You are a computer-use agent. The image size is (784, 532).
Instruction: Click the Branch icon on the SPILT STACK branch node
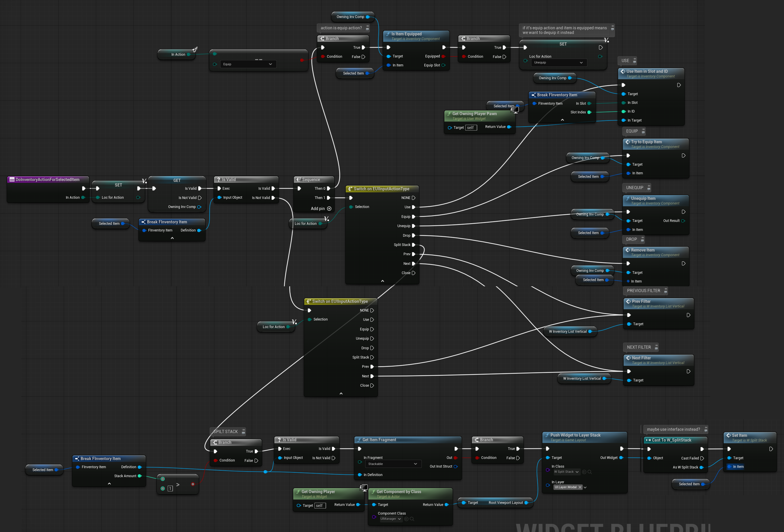(x=215, y=442)
